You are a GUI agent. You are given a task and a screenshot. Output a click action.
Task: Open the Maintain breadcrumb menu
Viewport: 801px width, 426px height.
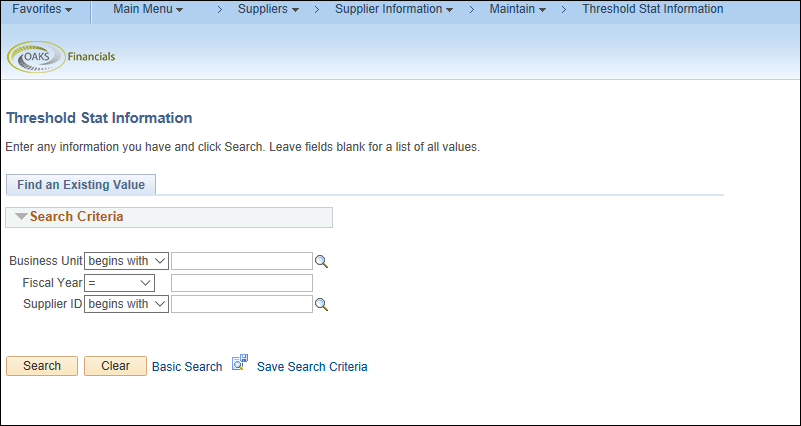click(x=517, y=9)
